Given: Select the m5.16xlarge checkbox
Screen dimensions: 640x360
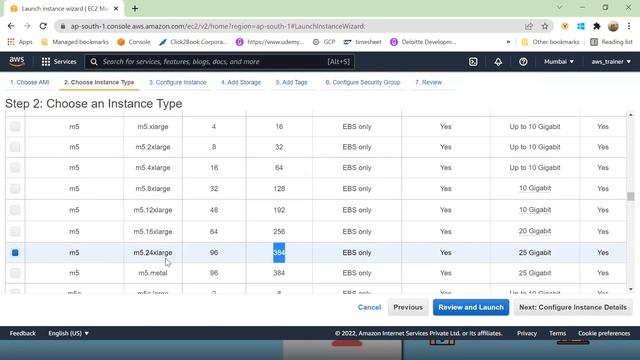Looking at the screenshot, I should (15, 231).
